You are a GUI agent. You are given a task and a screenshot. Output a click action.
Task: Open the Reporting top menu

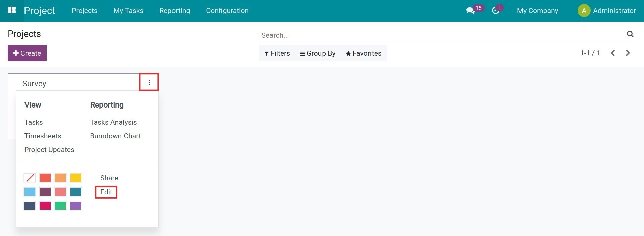click(175, 11)
